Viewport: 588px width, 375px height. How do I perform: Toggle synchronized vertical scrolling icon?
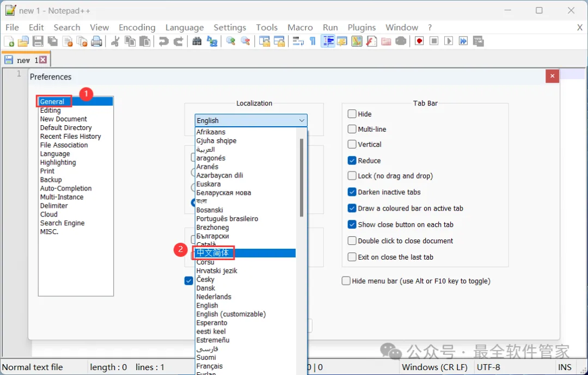click(x=265, y=41)
